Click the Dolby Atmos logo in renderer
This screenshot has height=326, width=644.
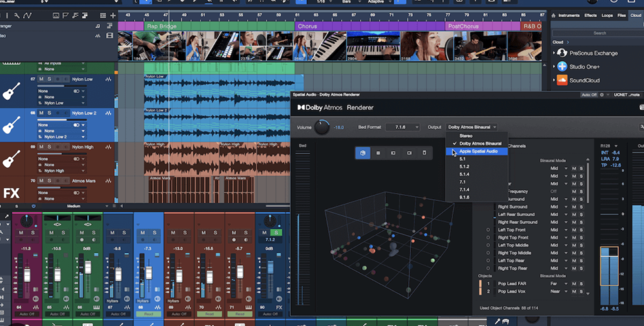(320, 107)
